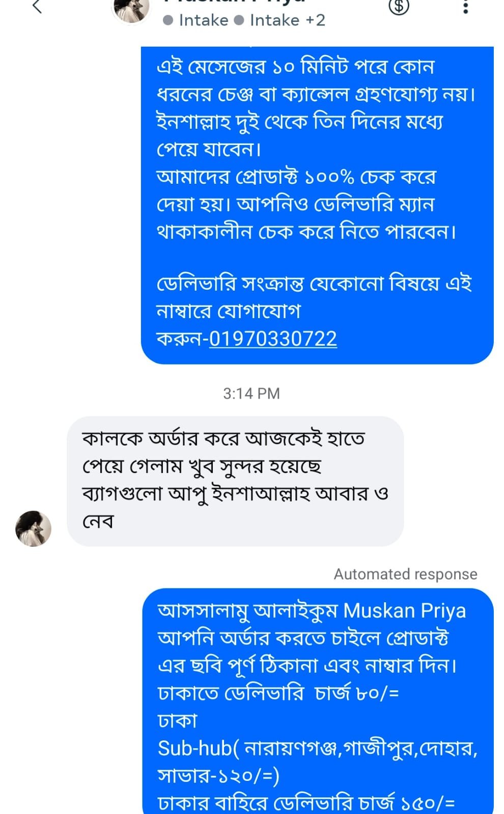504x814 pixels.
Task: Tap the gray dot before first Intake
Action: click(x=168, y=21)
